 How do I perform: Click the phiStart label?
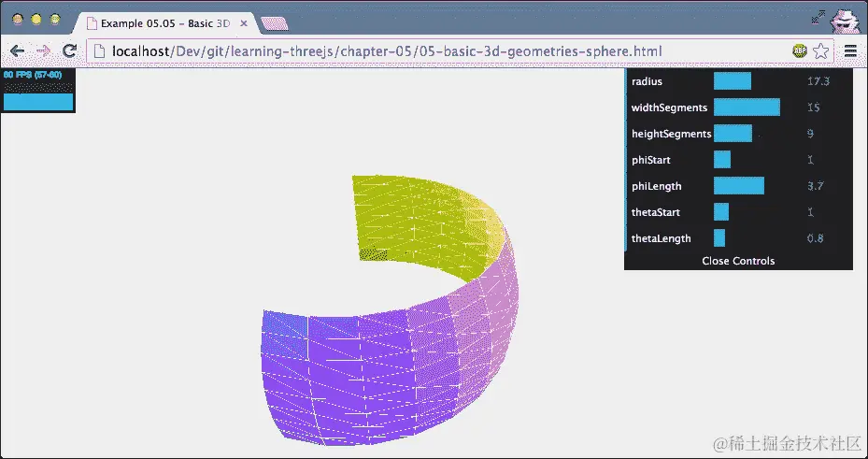(x=651, y=160)
